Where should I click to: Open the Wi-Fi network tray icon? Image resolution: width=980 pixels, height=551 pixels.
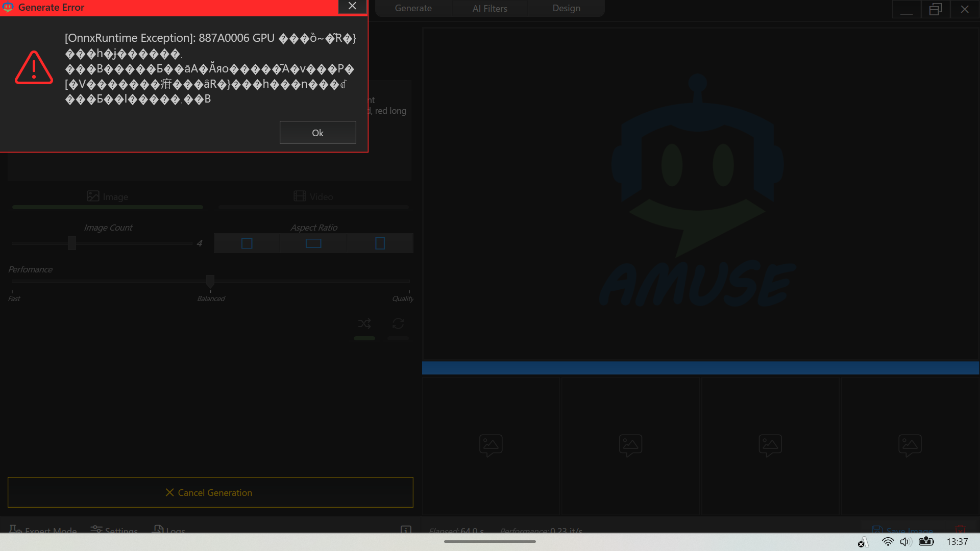[888, 542]
